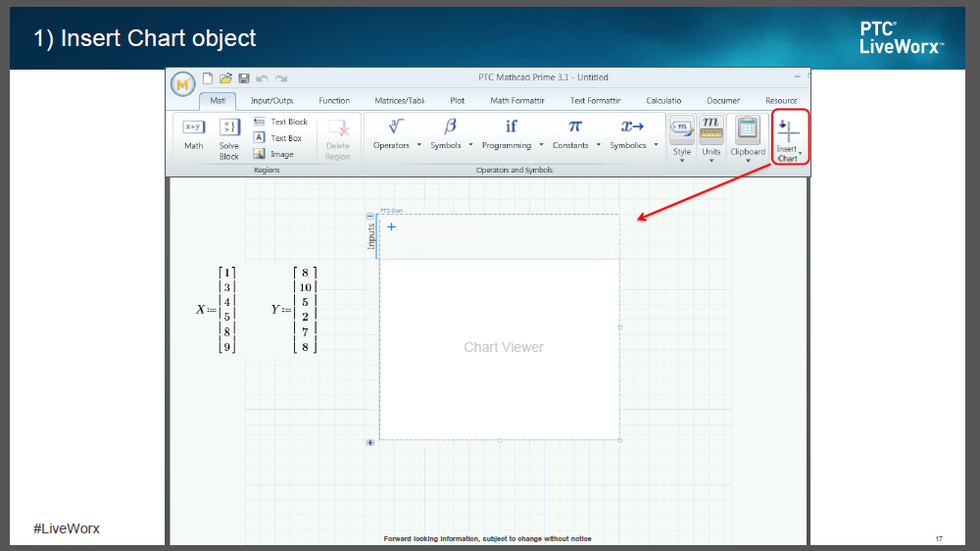The image size is (980, 551).
Task: Redo the last action
Action: click(x=281, y=78)
